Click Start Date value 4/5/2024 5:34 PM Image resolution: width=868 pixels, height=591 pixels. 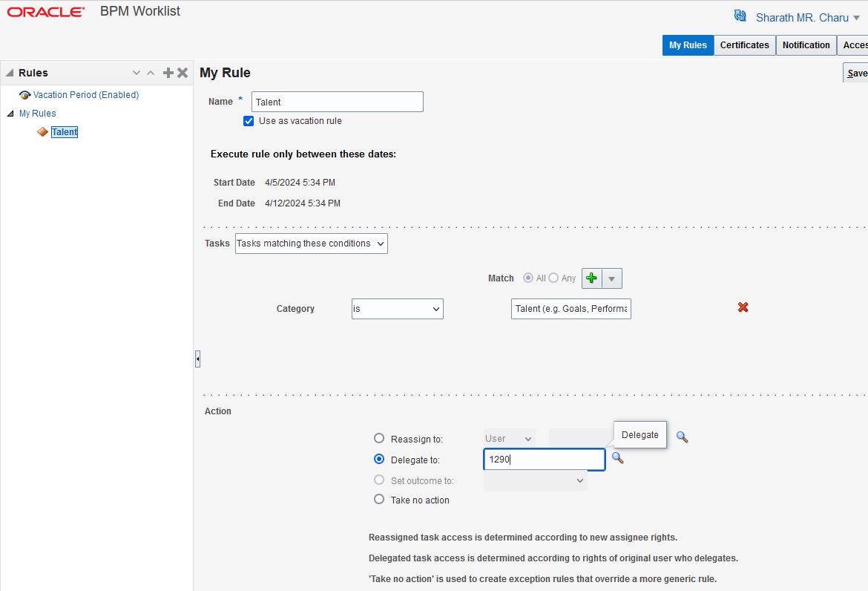click(300, 182)
